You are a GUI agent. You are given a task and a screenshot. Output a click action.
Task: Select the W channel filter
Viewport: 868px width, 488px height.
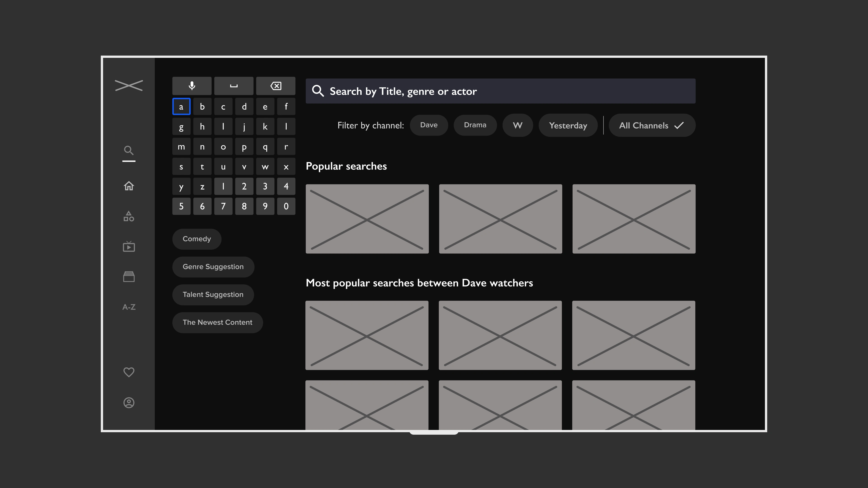pos(517,124)
